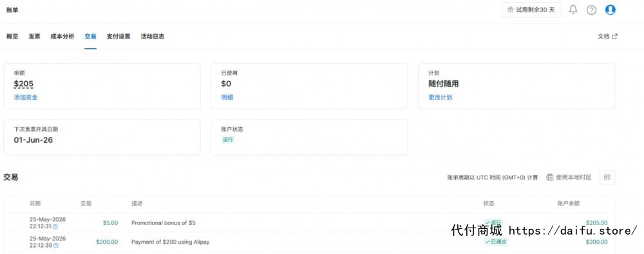Switch to the 发票 tab
The image size is (644, 254).
(x=35, y=37)
